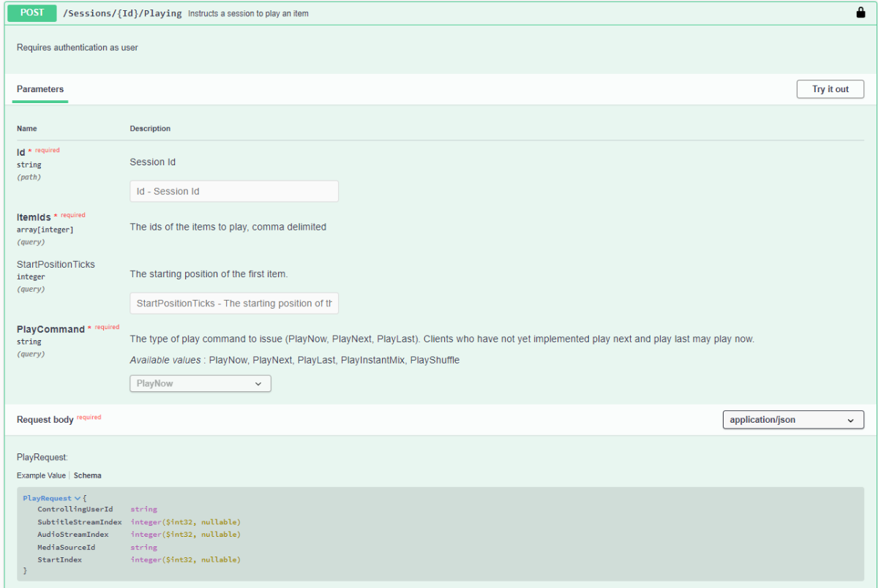Click the AudioStreamIndex schema property
This screenshot has width=878, height=588.
(x=73, y=535)
